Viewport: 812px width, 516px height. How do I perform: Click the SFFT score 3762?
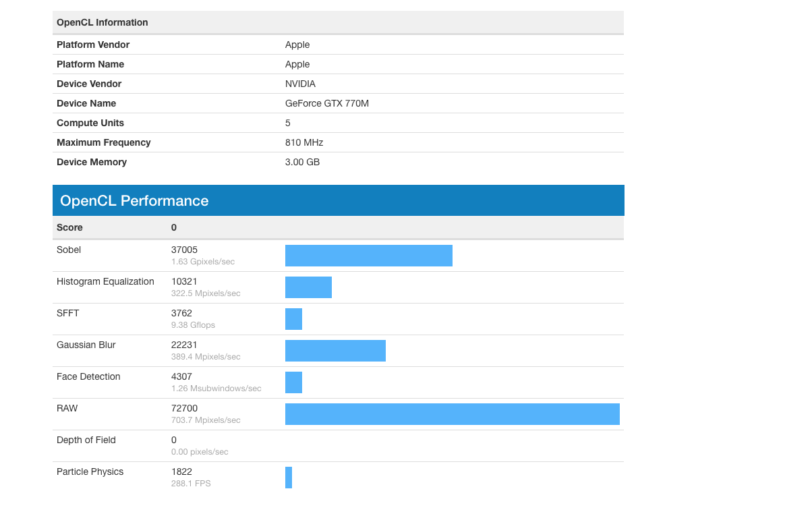click(182, 313)
